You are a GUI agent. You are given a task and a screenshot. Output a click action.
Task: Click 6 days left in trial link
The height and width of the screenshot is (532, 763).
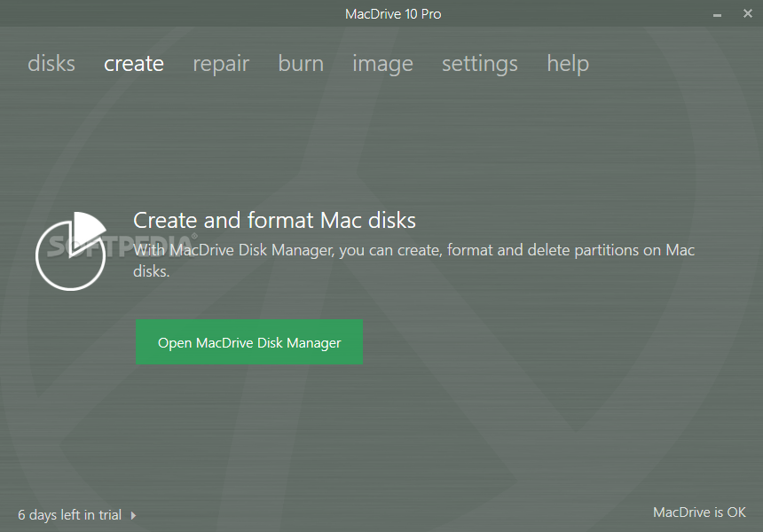[69, 514]
